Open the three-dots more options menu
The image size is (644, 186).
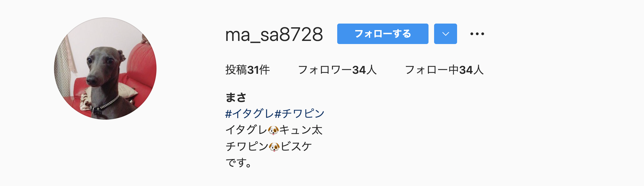[x=477, y=34]
